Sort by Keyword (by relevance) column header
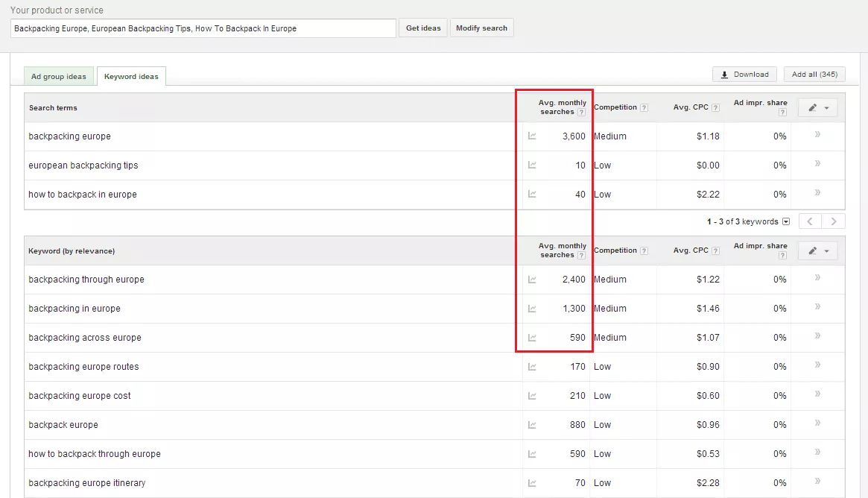The height and width of the screenshot is (498, 868). [72, 251]
